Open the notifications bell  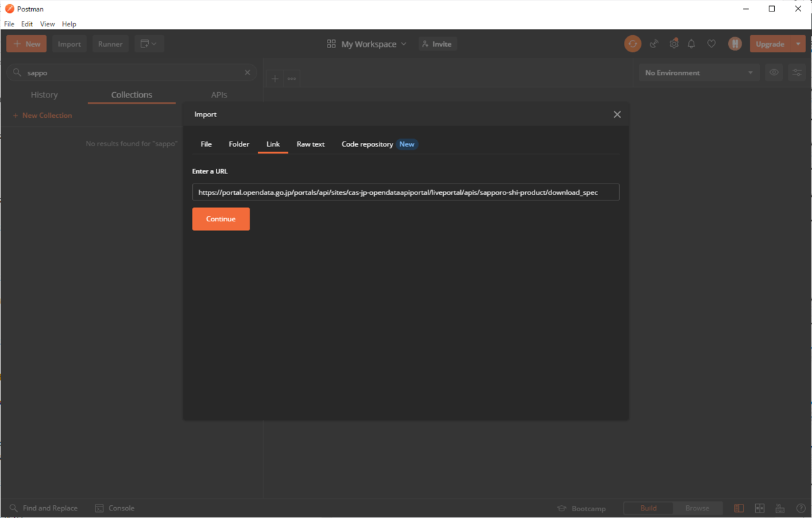692,44
